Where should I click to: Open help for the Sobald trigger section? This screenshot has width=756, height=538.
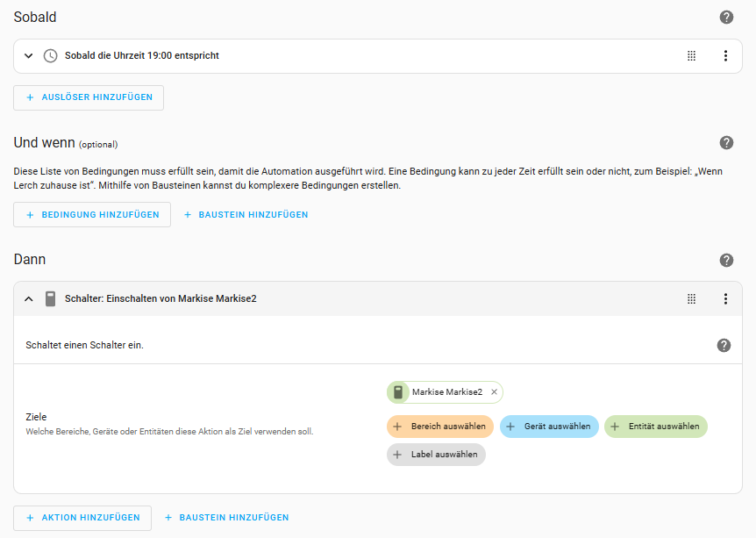pyautogui.click(x=726, y=17)
